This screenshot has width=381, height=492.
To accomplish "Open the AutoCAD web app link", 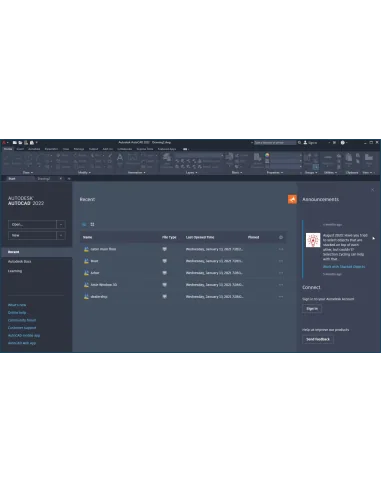I will pos(22,343).
